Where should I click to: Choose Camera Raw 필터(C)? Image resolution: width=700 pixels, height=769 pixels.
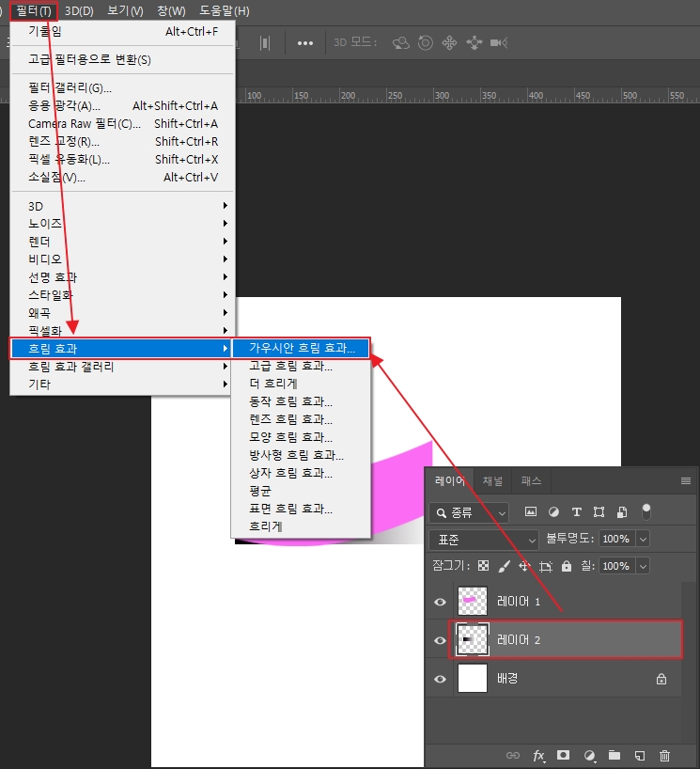pos(122,123)
